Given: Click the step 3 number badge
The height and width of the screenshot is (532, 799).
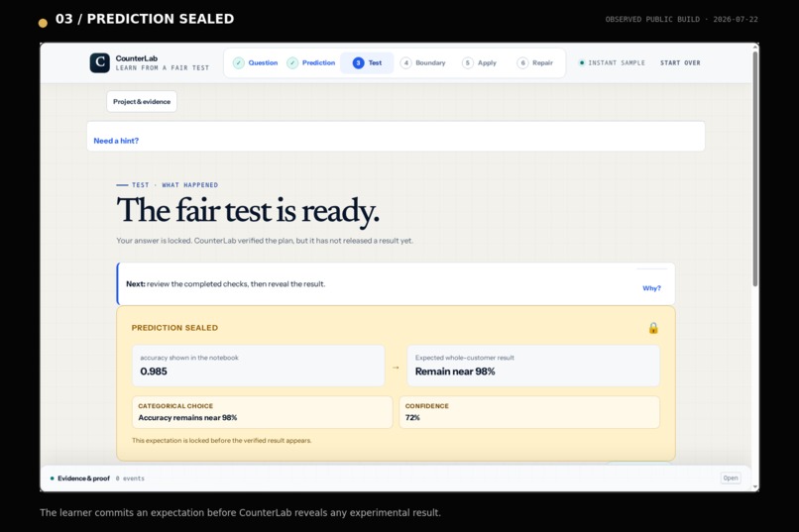Looking at the screenshot, I should 358,63.
